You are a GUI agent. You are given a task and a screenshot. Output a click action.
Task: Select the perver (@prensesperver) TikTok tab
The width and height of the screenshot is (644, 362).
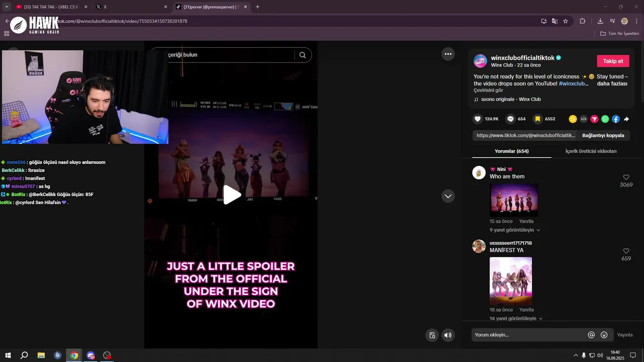[x=211, y=7]
